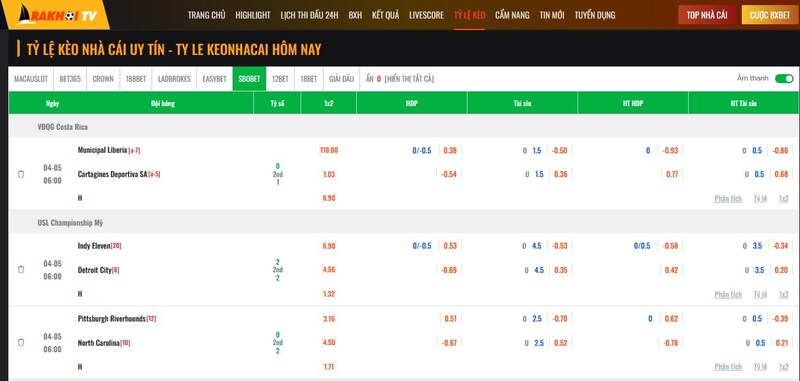Hide the Municipal Liberia match with trash icon

click(21, 174)
